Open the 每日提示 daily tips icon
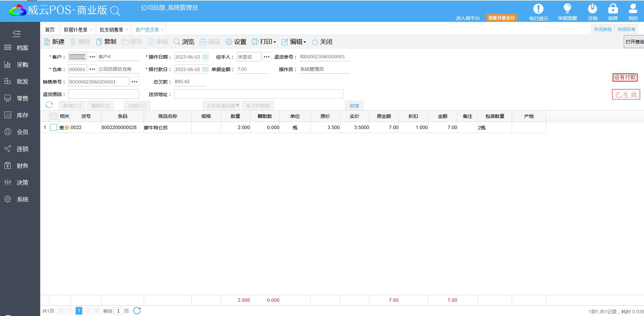644x316 pixels. click(538, 9)
